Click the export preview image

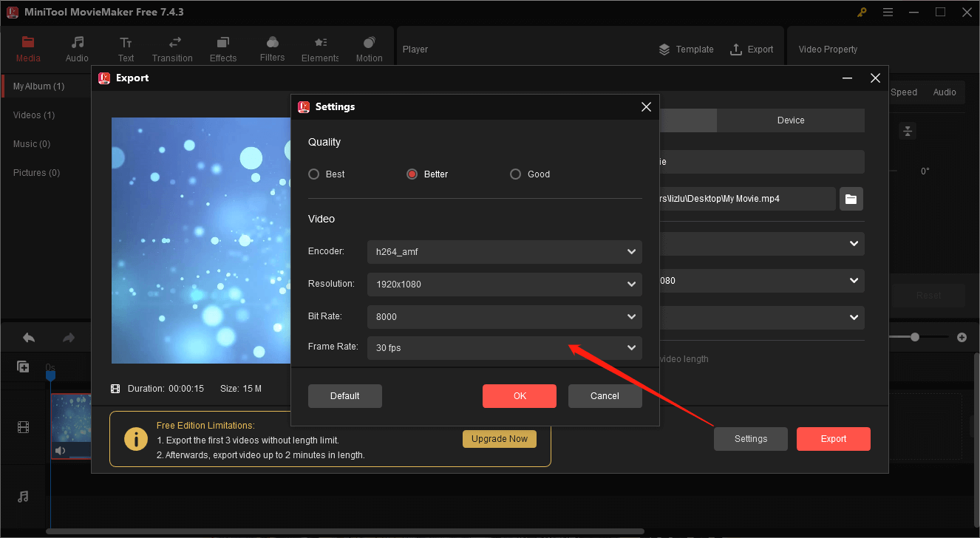201,241
